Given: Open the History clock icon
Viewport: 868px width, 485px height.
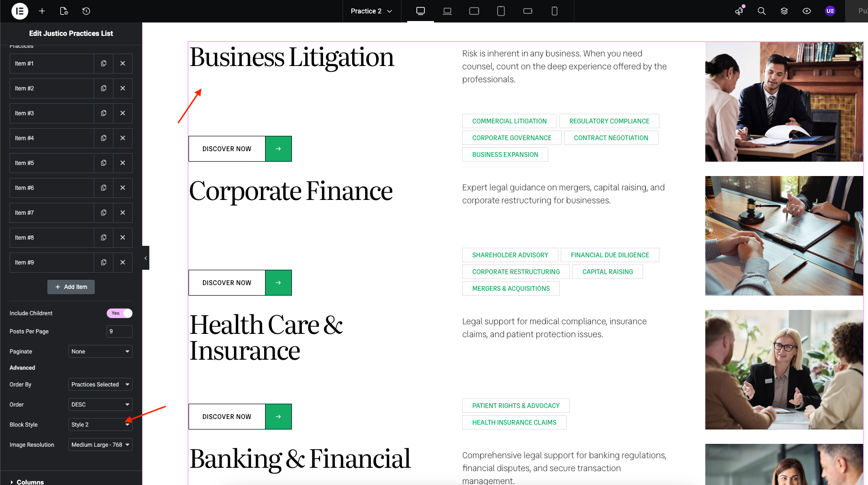Looking at the screenshot, I should coord(86,11).
